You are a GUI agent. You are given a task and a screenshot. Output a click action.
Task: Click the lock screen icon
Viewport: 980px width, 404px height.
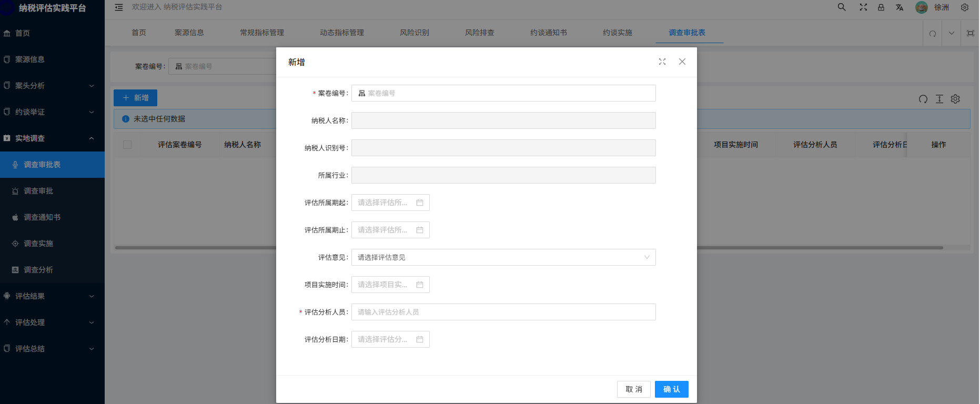881,7
